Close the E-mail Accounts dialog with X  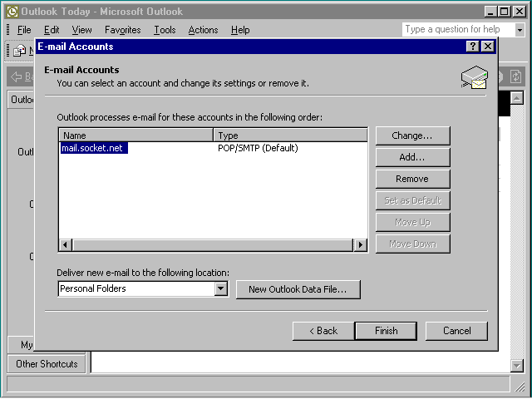pyautogui.click(x=488, y=47)
